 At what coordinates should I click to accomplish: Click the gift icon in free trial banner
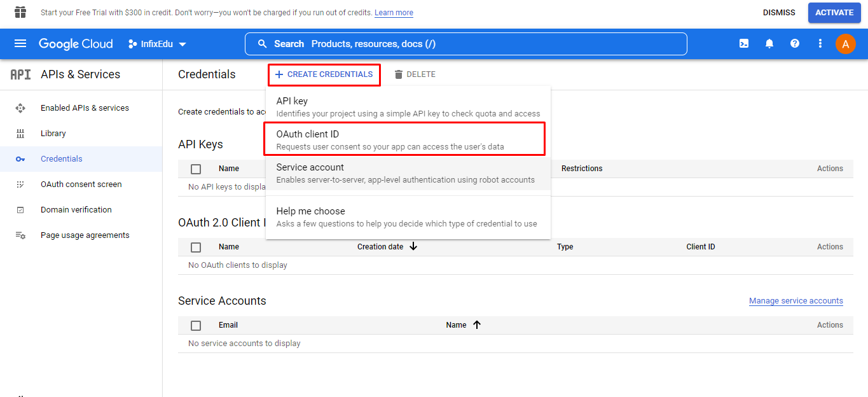(x=20, y=12)
